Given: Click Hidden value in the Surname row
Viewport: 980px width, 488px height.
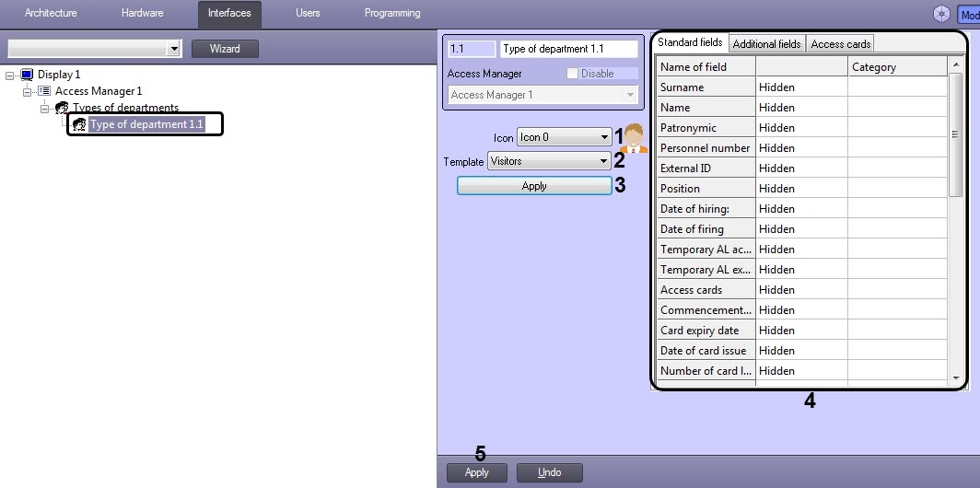Looking at the screenshot, I should (x=802, y=87).
